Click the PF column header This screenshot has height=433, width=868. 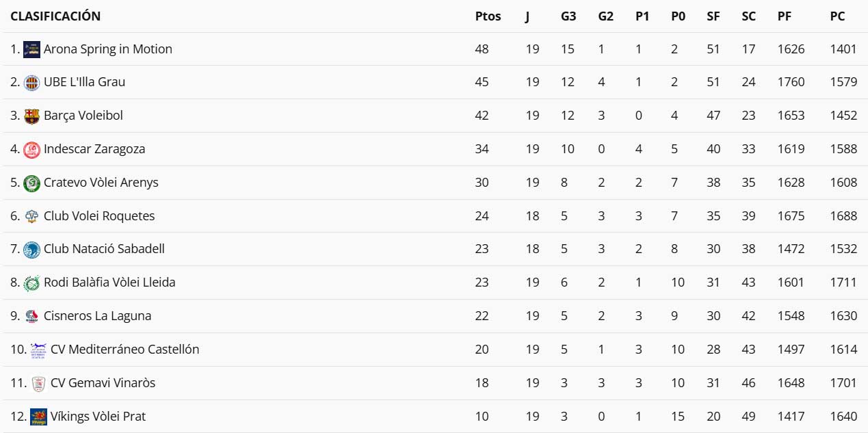(784, 16)
